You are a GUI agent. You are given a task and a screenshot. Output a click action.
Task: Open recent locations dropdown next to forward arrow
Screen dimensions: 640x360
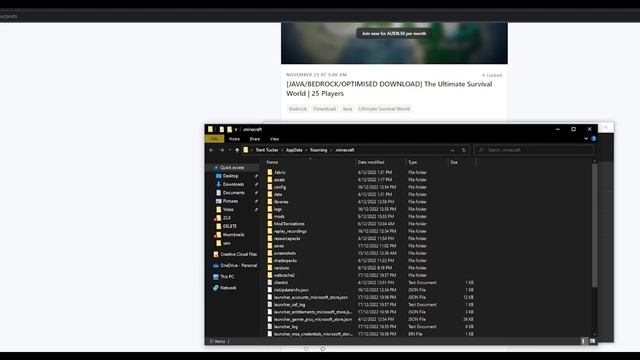click(x=230, y=150)
